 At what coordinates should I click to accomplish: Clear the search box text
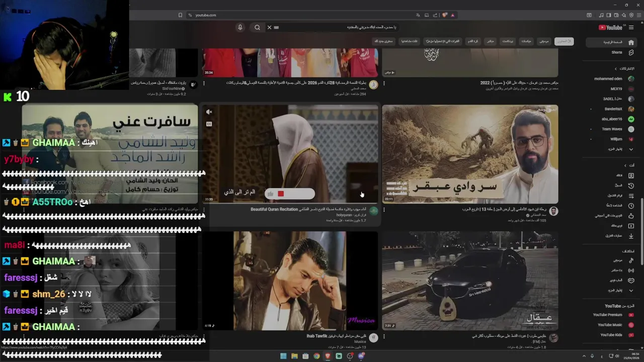tap(269, 27)
